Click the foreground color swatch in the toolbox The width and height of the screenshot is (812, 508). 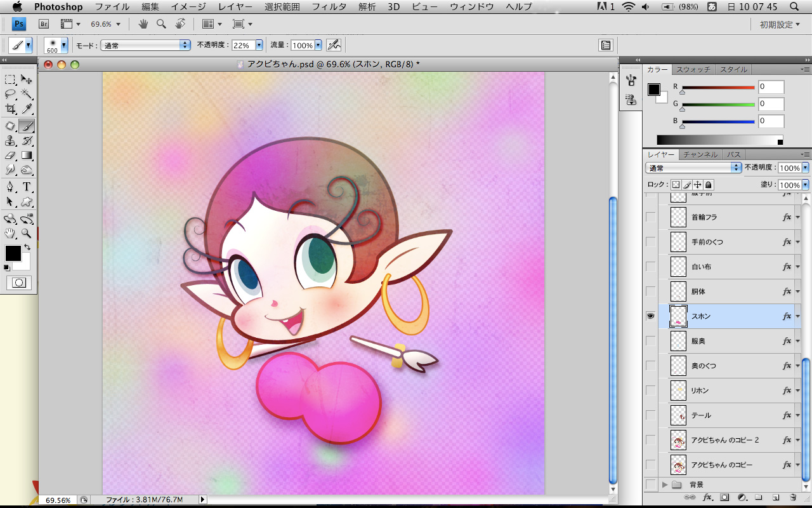[x=12, y=253]
